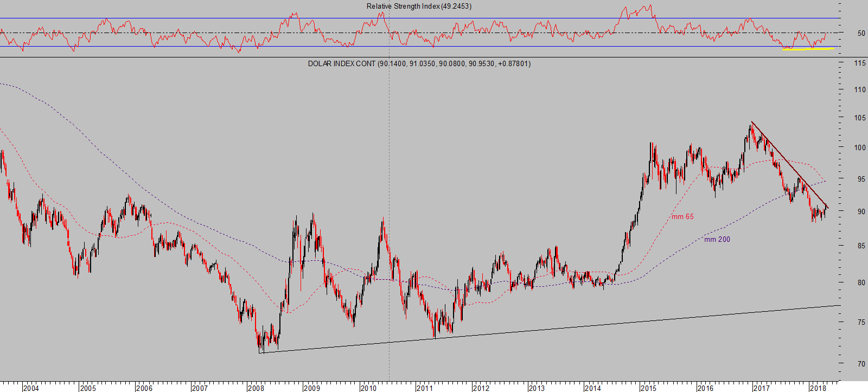Click the 2014 year marker on time axis
The height and width of the screenshot is (392, 868).
[x=592, y=388]
